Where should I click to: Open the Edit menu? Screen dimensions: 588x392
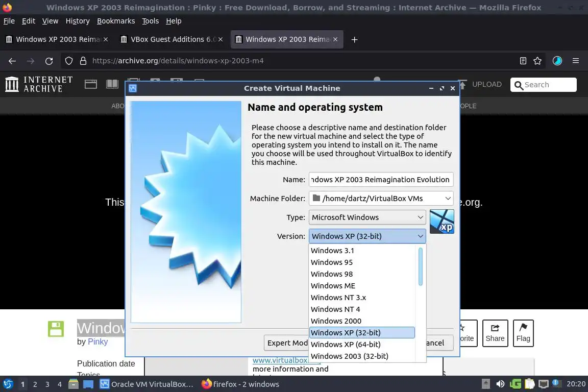(29, 21)
